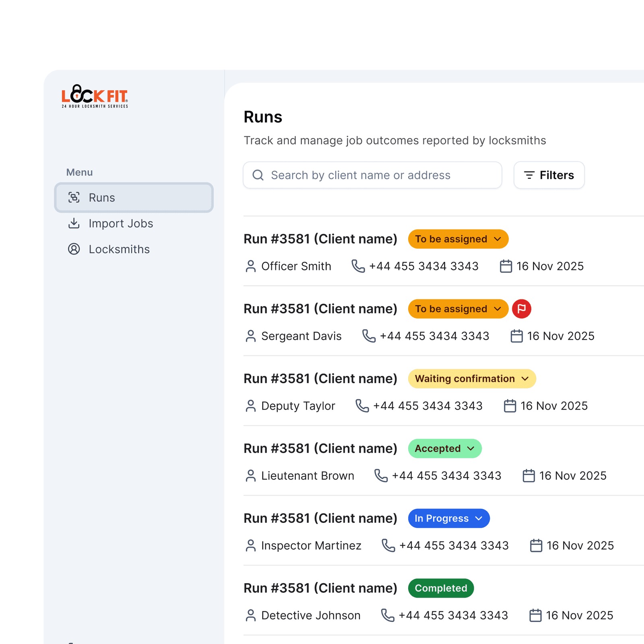This screenshot has height=644, width=644.
Task: Click the name Deputy Taylor
Action: click(x=298, y=406)
